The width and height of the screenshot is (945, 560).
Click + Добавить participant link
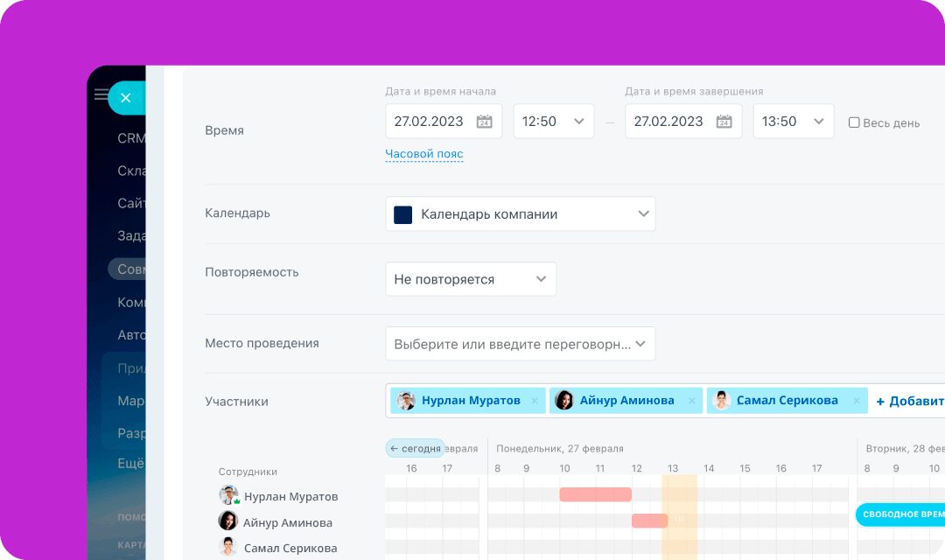point(910,402)
